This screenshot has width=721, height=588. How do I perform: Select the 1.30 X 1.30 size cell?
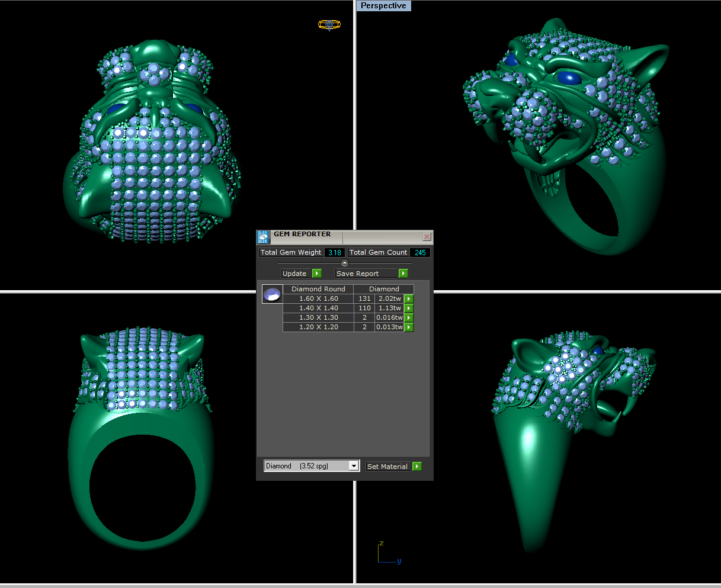pos(318,318)
